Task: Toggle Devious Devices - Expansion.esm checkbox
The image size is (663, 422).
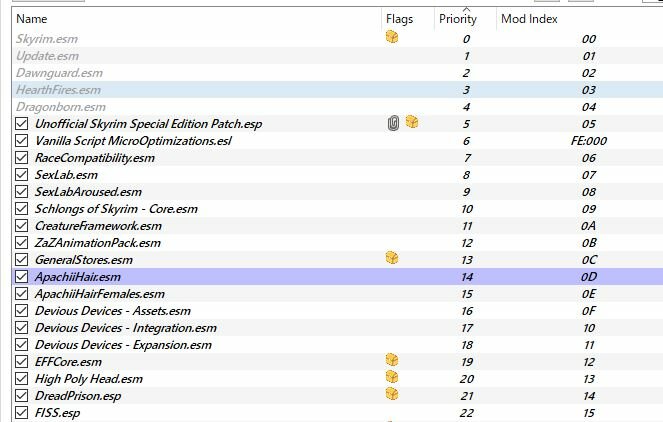Action: pyautogui.click(x=22, y=345)
